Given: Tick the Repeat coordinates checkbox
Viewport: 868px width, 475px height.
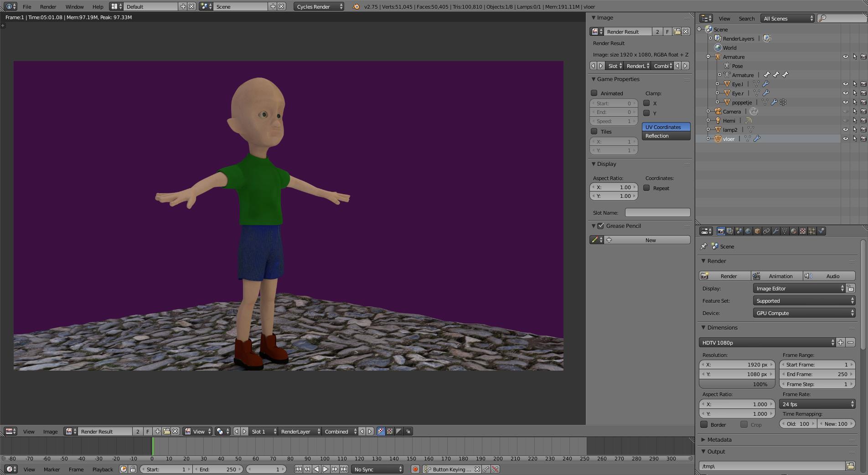Looking at the screenshot, I should 646,188.
